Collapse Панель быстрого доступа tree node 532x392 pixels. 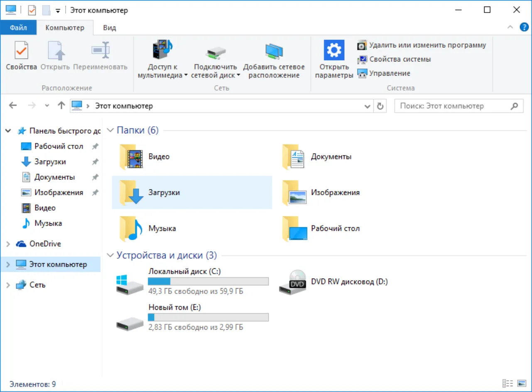click(8, 131)
